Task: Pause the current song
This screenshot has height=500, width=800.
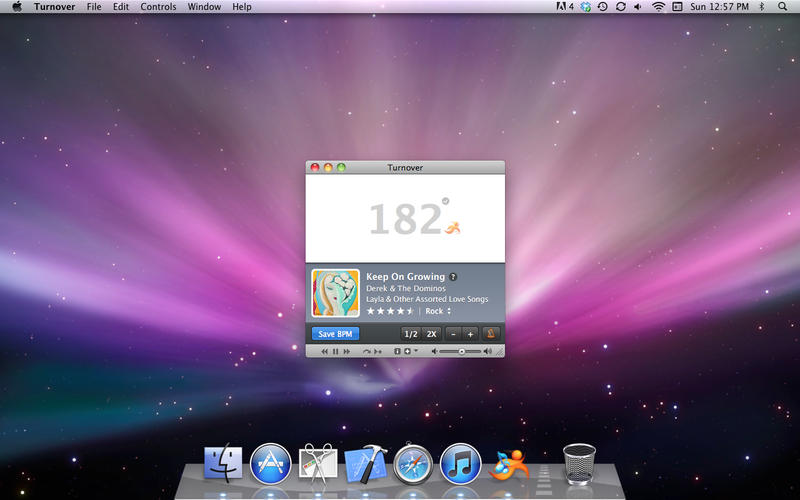Action: pos(336,352)
